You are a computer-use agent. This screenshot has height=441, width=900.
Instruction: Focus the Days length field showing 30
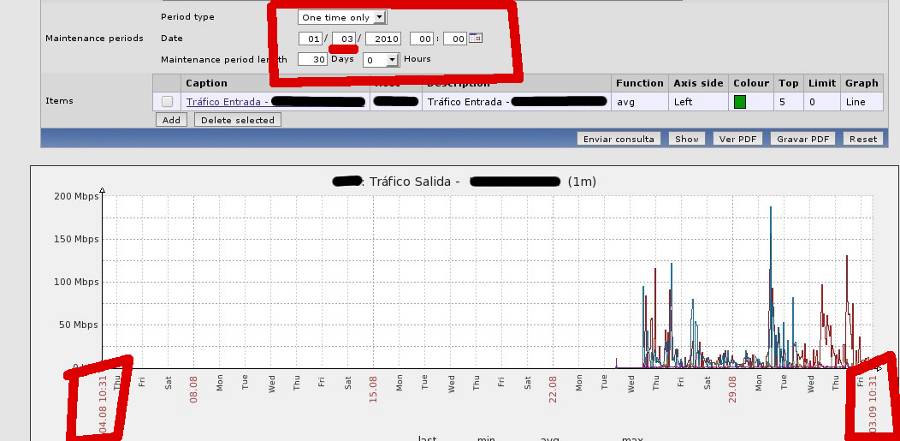point(313,59)
